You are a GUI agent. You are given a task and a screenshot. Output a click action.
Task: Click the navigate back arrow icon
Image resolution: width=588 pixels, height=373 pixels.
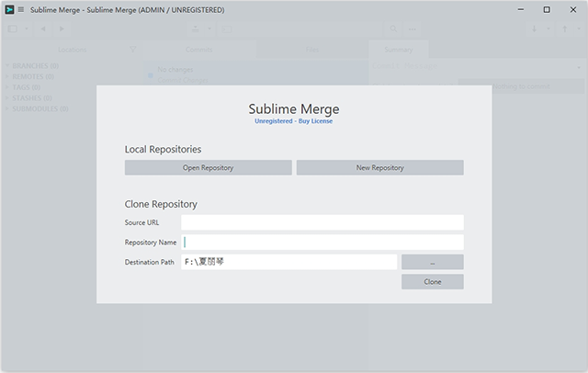[x=44, y=29]
